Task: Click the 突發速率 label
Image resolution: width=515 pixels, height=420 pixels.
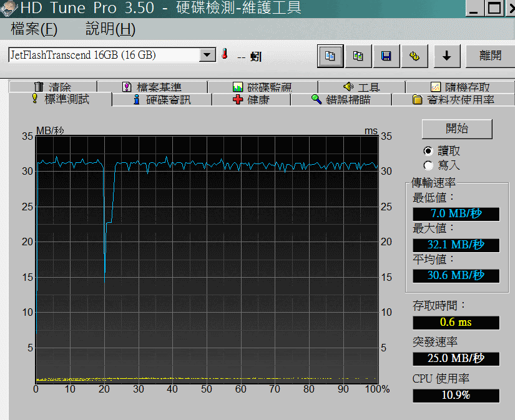Action: [x=435, y=342]
